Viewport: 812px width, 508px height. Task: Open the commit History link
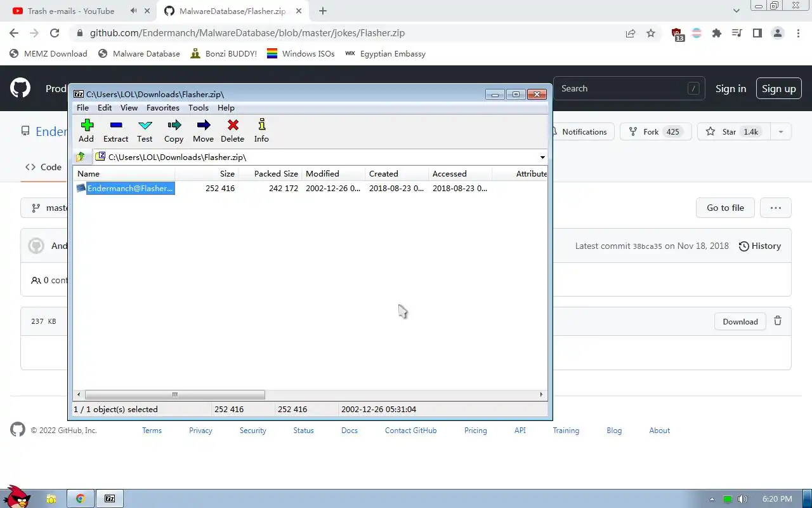pos(760,246)
